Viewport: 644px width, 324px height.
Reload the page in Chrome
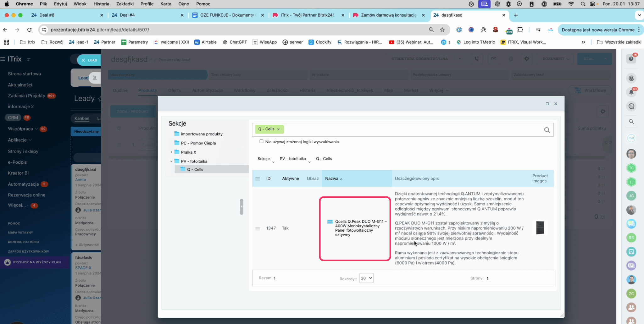pyautogui.click(x=29, y=30)
